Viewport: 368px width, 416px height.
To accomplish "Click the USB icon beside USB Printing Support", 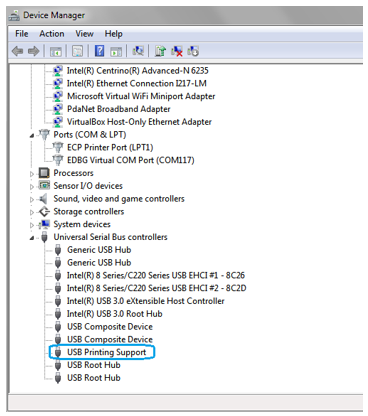I will [x=58, y=352].
